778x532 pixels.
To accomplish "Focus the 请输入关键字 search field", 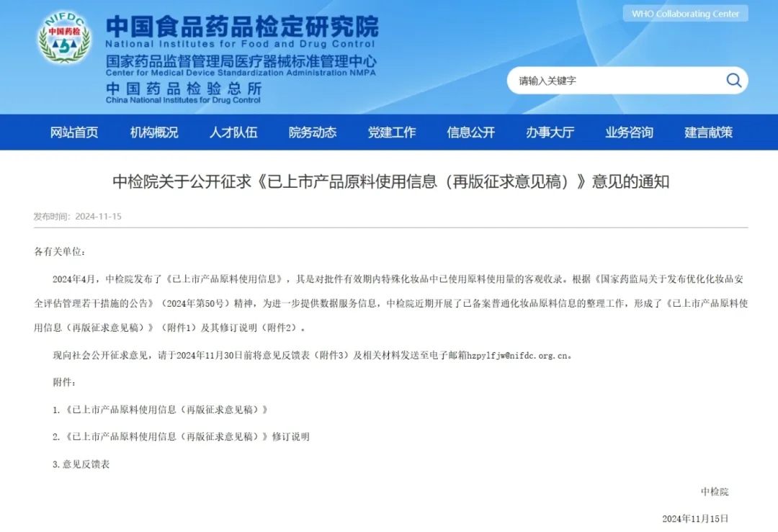I will click(x=627, y=81).
